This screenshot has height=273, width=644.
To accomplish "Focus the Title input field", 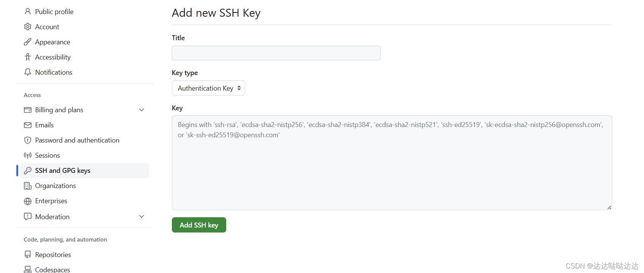I will 276,53.
